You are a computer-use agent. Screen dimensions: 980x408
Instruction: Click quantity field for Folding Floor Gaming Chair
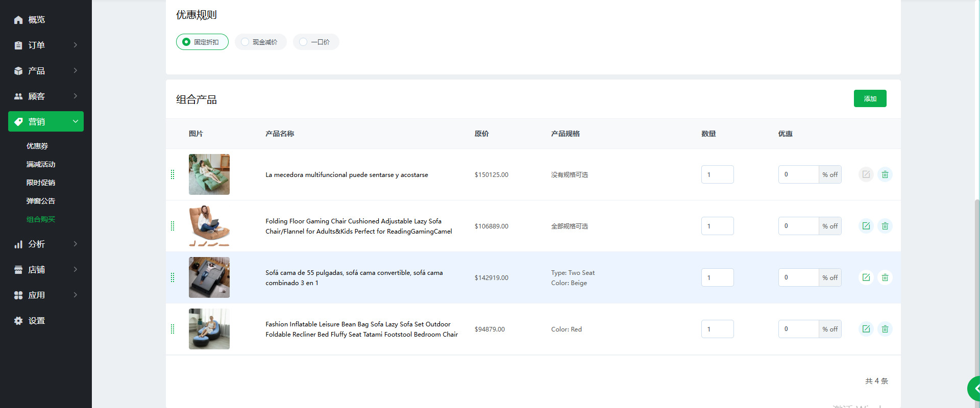(x=717, y=226)
